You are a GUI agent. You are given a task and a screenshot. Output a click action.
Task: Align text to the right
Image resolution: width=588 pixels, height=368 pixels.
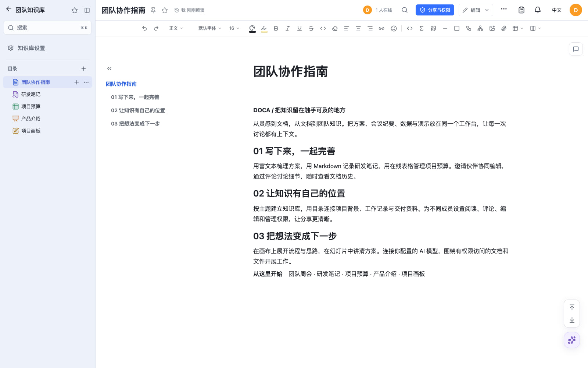point(370,28)
